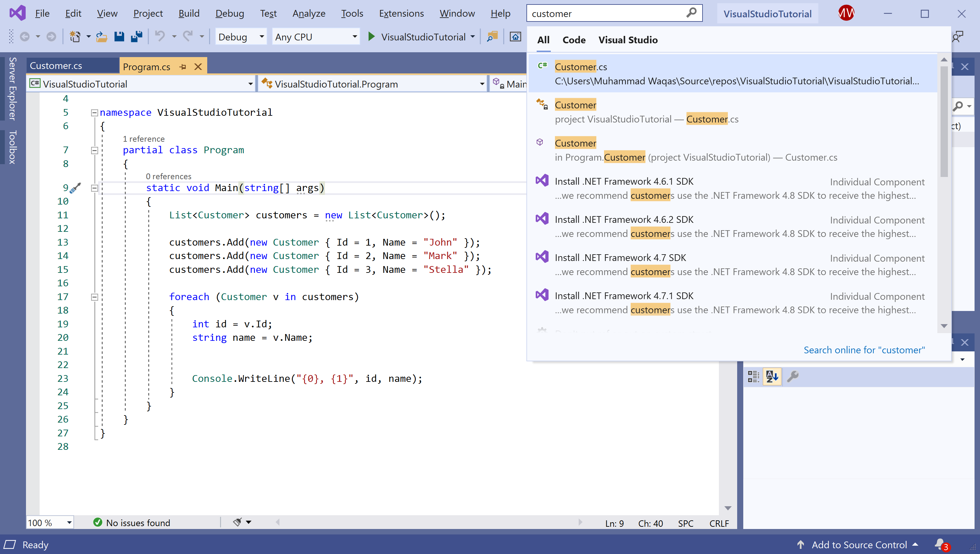This screenshot has height=554, width=980.
Task: Click Search online for "customer" link
Action: coord(864,350)
